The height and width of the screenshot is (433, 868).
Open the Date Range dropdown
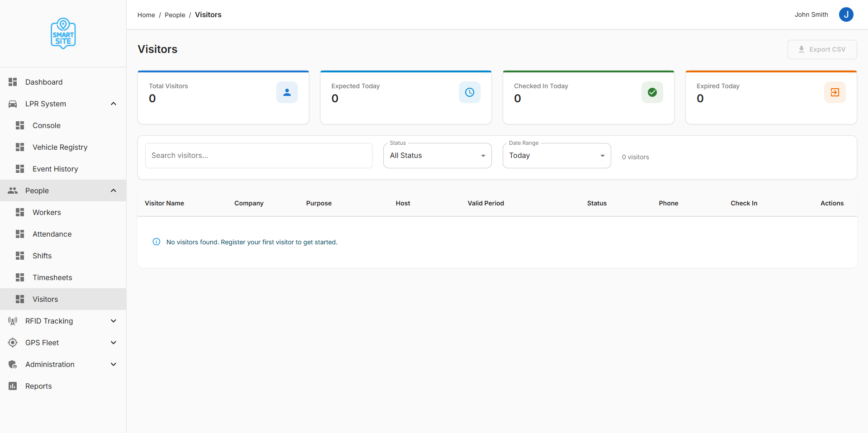[x=557, y=156]
